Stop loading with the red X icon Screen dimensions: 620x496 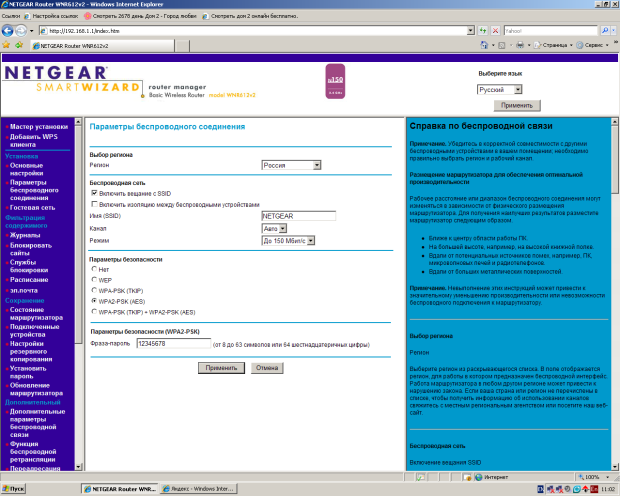pos(495,30)
